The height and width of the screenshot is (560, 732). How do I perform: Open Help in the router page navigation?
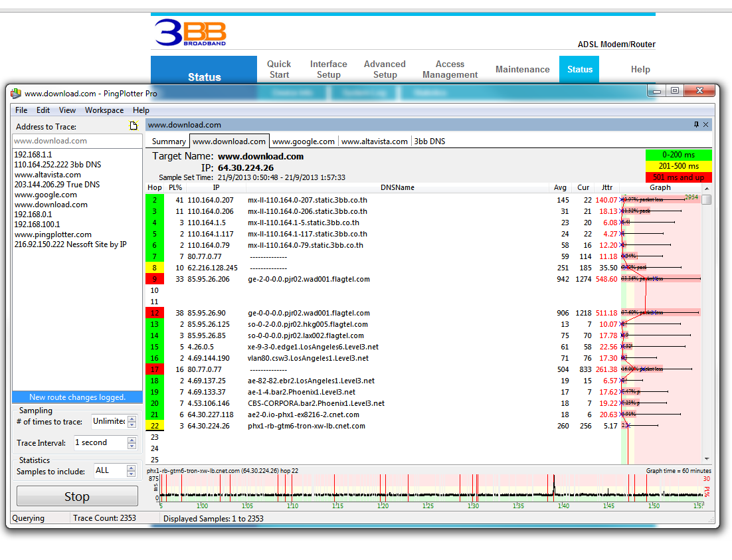pyautogui.click(x=640, y=69)
